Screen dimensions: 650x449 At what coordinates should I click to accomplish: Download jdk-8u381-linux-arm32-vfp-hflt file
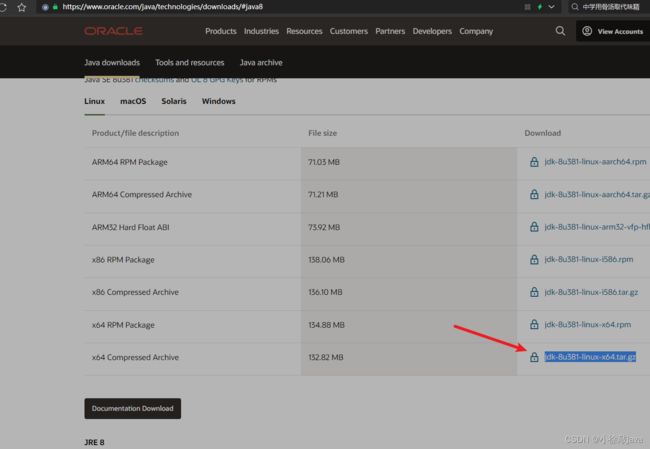pyautogui.click(x=597, y=227)
